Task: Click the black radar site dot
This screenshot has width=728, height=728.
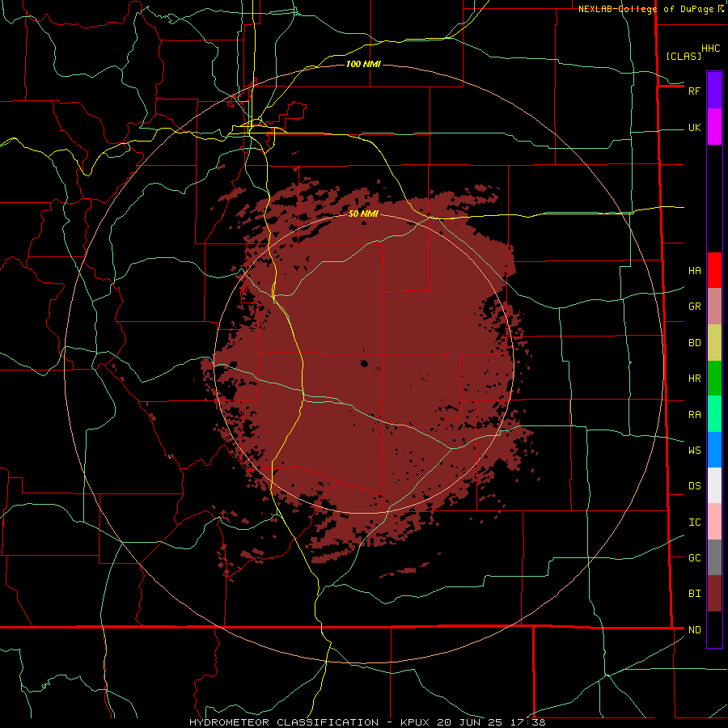Action: tap(364, 363)
